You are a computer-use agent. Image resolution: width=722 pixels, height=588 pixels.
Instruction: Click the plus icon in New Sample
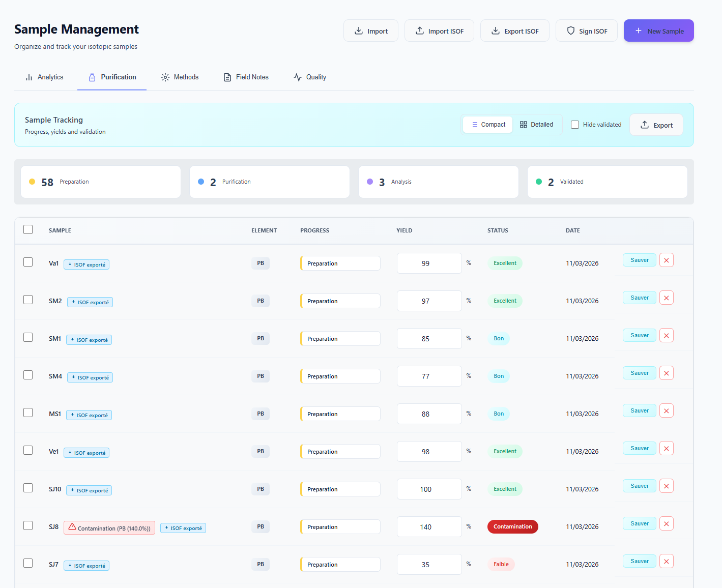click(639, 31)
